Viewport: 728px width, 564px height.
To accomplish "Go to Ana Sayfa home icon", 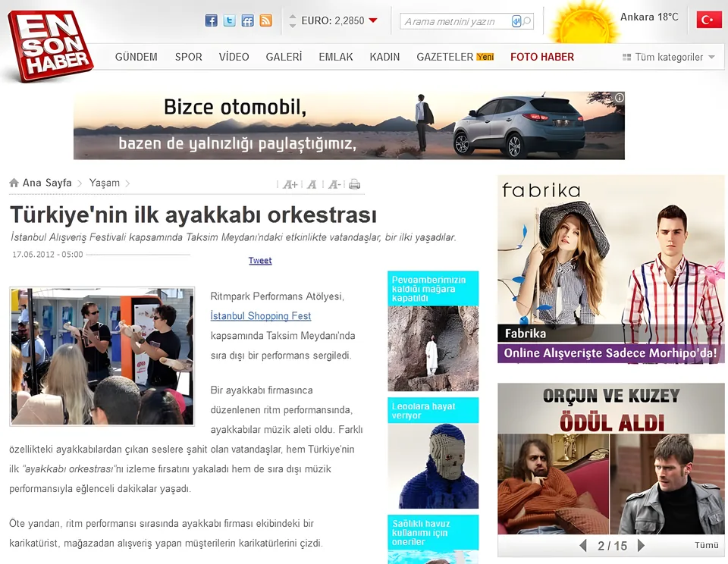I will [14, 183].
